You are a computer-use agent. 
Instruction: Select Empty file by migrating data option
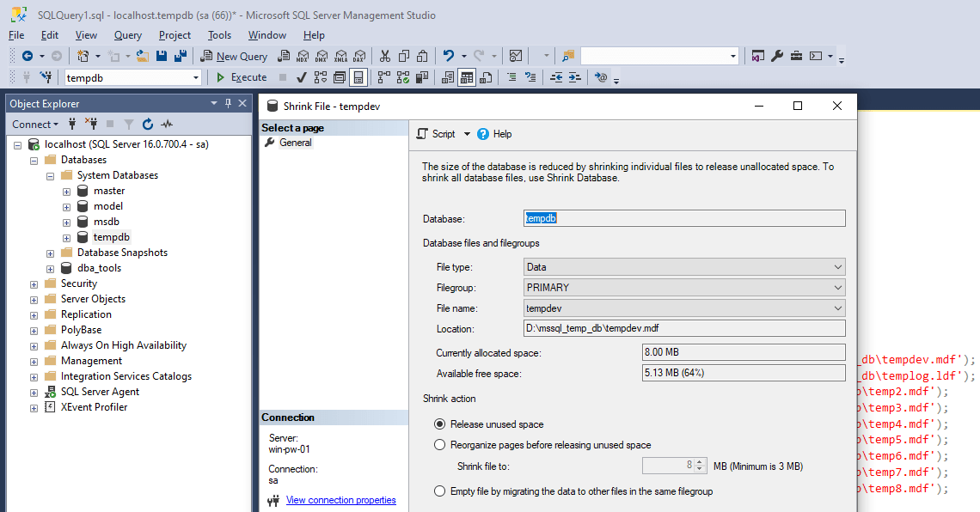440,491
